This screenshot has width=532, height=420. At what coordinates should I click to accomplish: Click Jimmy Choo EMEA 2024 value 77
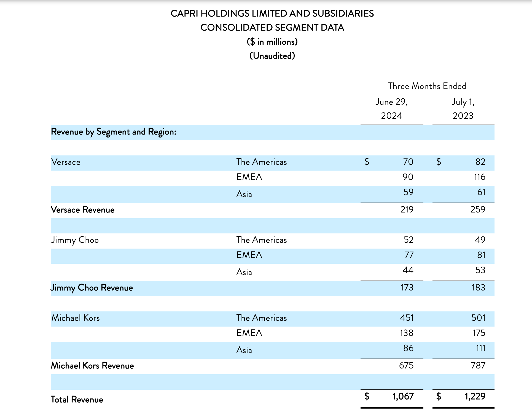click(409, 255)
